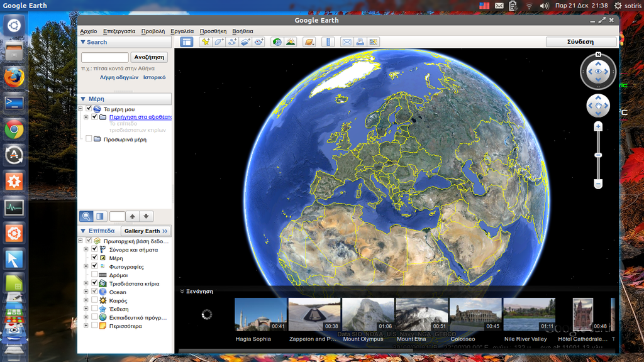Click the volume icon in top panel
This screenshot has width=644, height=362.
point(544,6)
